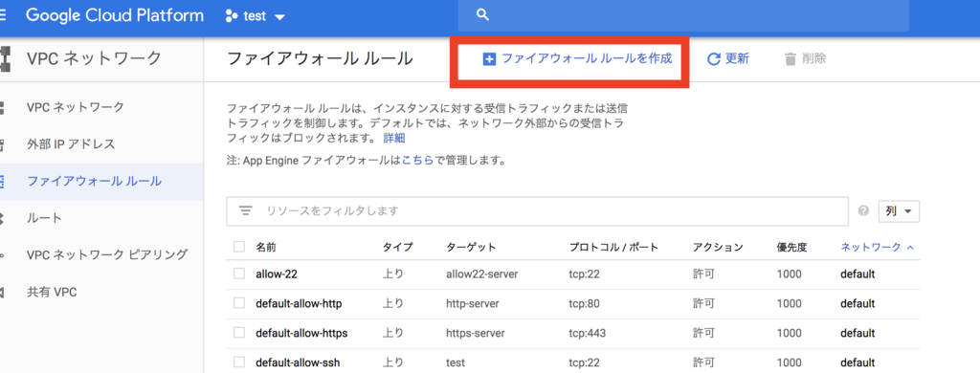
Task: Click the ネットワーク sorted column header
Action: (871, 248)
